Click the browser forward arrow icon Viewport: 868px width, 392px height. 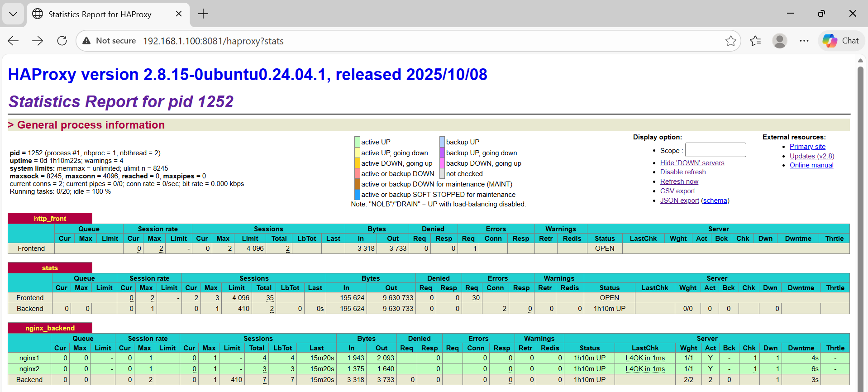pyautogui.click(x=38, y=41)
